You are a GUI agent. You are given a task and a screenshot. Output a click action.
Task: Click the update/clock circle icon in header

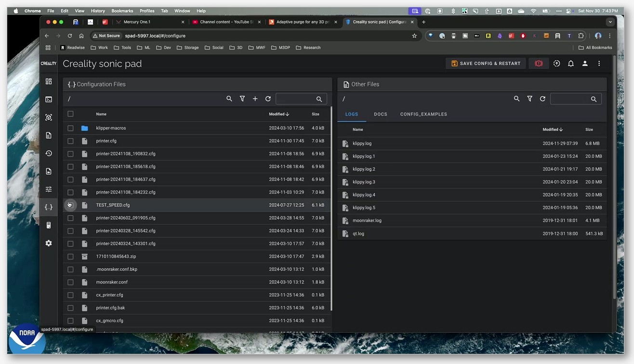[556, 64]
